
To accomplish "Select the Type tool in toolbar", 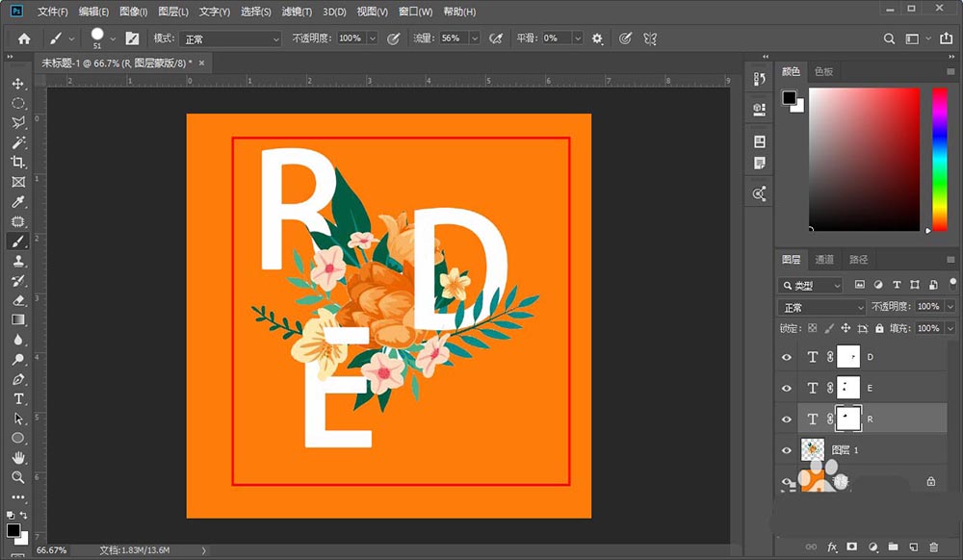I will pyautogui.click(x=17, y=398).
